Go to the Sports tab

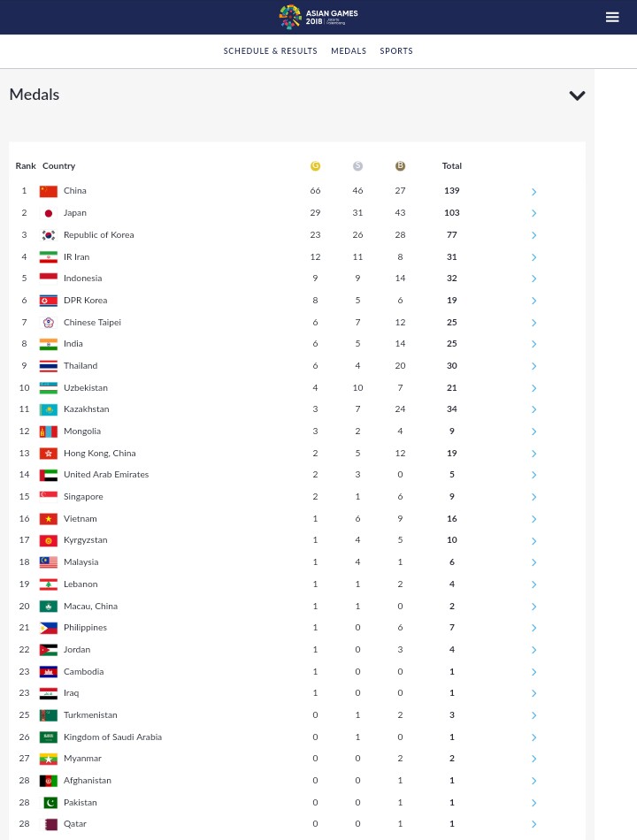pos(396,51)
